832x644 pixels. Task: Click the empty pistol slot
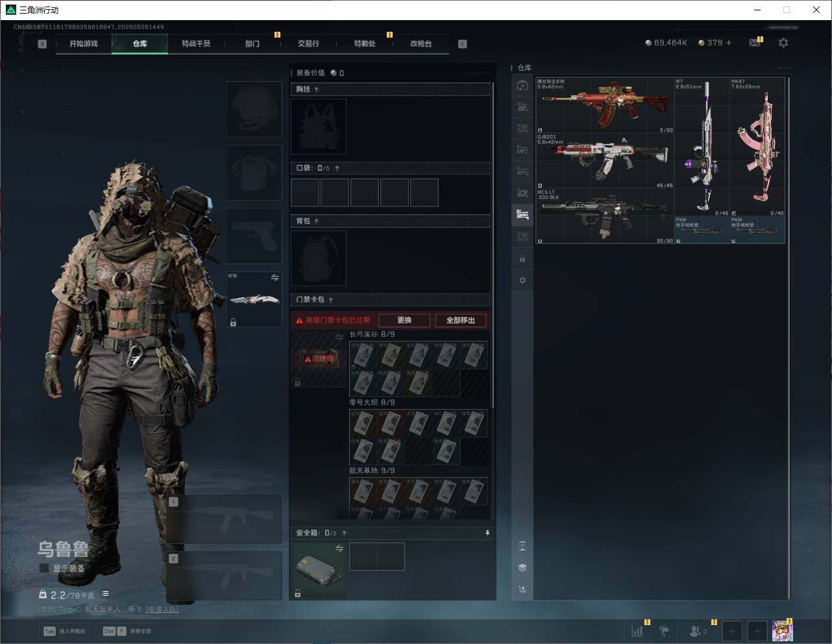pos(254,236)
